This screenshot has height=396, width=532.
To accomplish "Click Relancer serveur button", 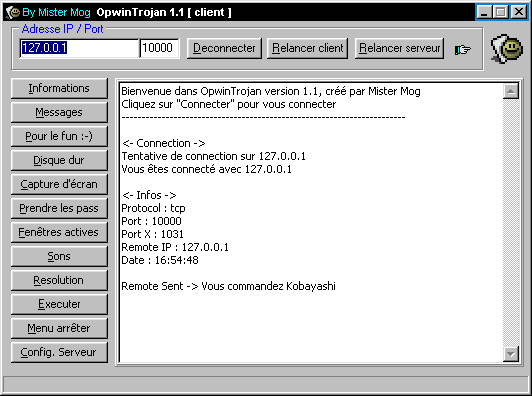I will [399, 48].
